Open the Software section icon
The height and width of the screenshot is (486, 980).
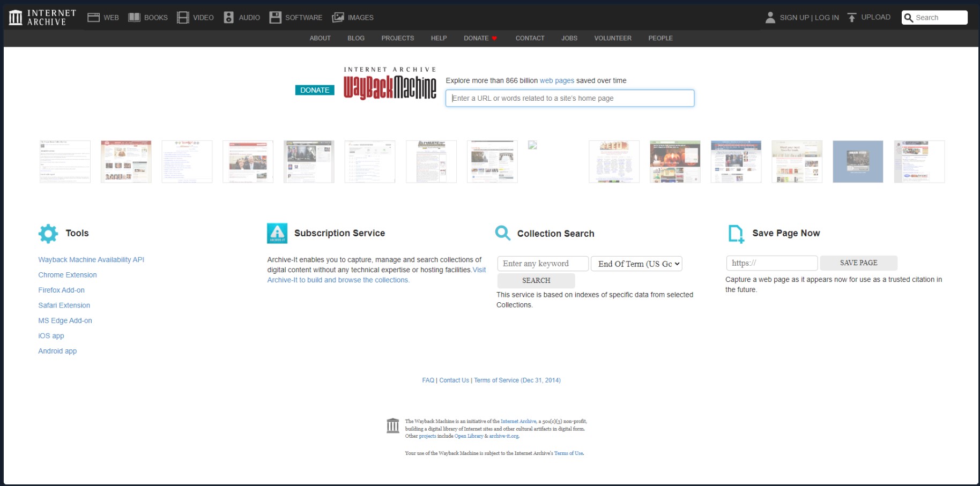tap(275, 18)
